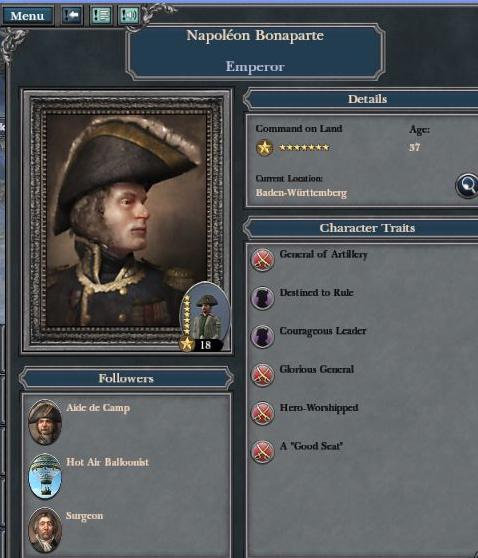
Task: Click the Baden-Württemberg location link
Action: (301, 193)
